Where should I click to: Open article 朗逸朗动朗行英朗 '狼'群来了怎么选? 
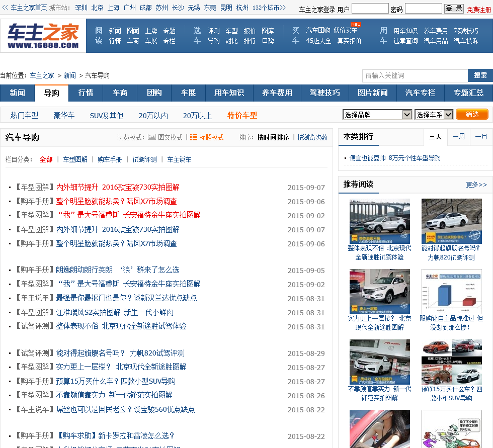(118, 270)
